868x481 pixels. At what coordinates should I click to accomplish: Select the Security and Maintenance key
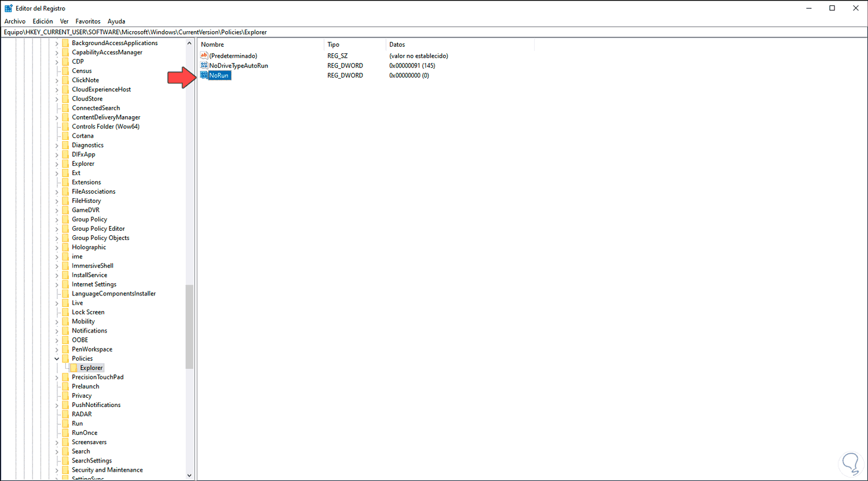(107, 469)
